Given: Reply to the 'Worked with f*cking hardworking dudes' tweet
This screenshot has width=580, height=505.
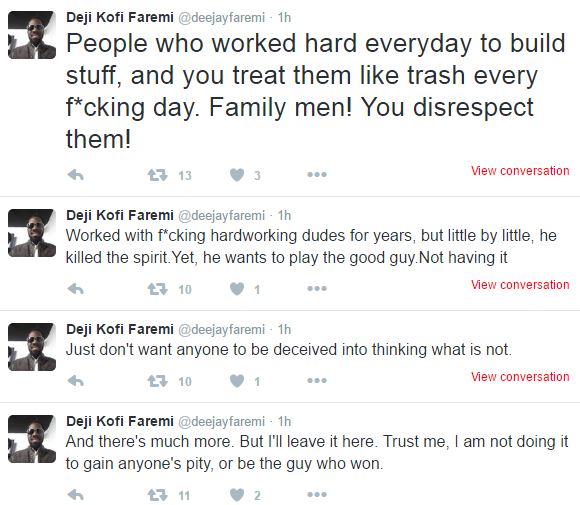Looking at the screenshot, I should (76, 289).
